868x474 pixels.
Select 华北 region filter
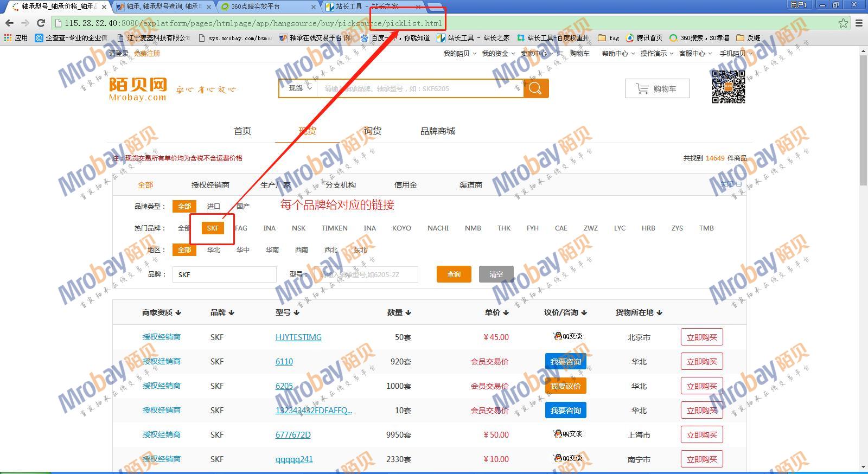214,250
